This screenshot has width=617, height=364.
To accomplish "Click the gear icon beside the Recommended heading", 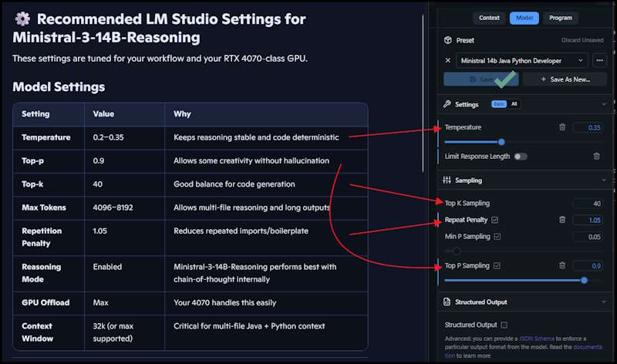I will (x=22, y=19).
